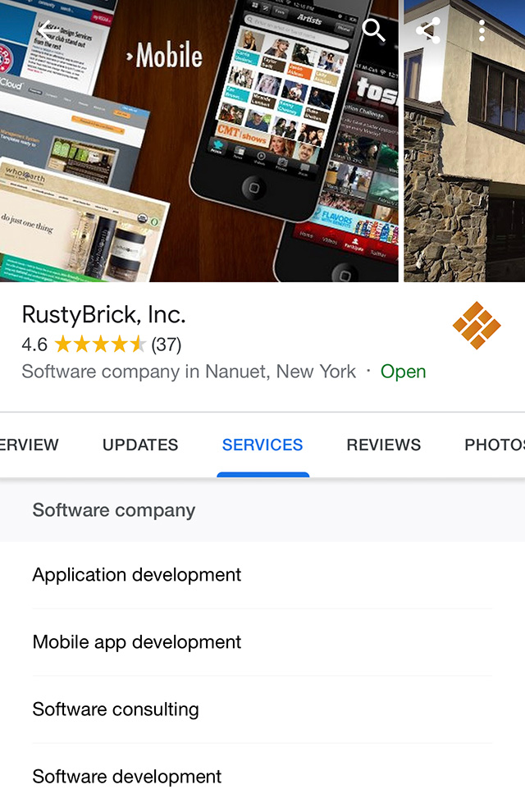This screenshot has width=525, height=812.
Task: Open the stone building photo
Action: click(464, 141)
